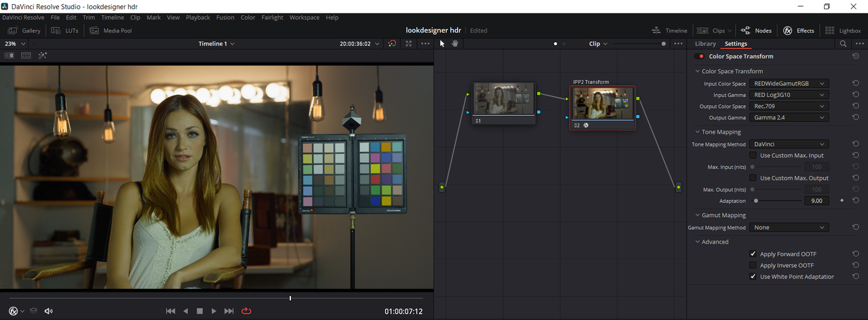Select the arrow pointer tool in node editor
The width and height of the screenshot is (868, 320).
pyautogui.click(x=442, y=43)
